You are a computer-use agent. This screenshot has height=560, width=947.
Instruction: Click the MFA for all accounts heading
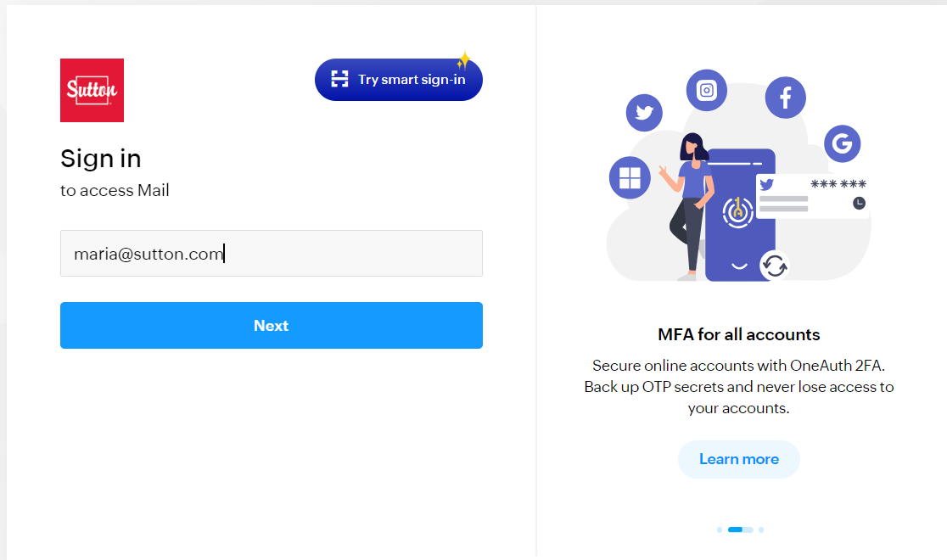point(738,334)
